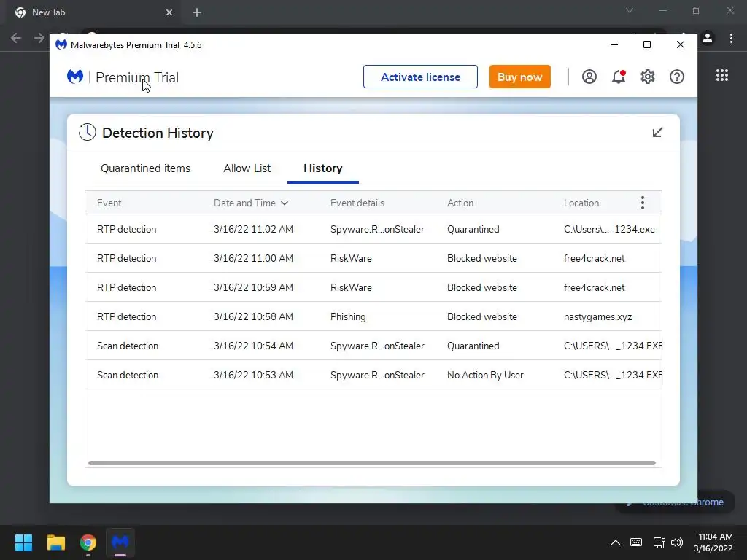This screenshot has height=560, width=747.
Task: Select the '3/16/22 11:00 AM' cell
Action: tap(253, 258)
